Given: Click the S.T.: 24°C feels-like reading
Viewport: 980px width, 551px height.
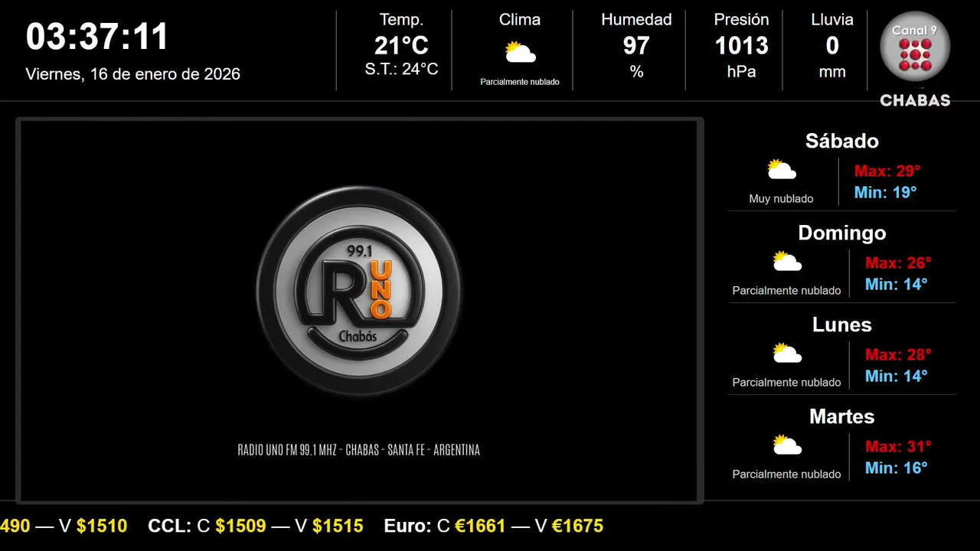Looking at the screenshot, I should 401,69.
